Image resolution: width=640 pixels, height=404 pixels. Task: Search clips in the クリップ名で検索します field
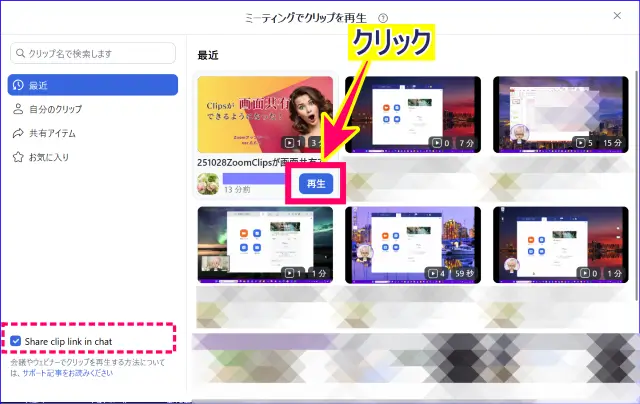tap(93, 53)
